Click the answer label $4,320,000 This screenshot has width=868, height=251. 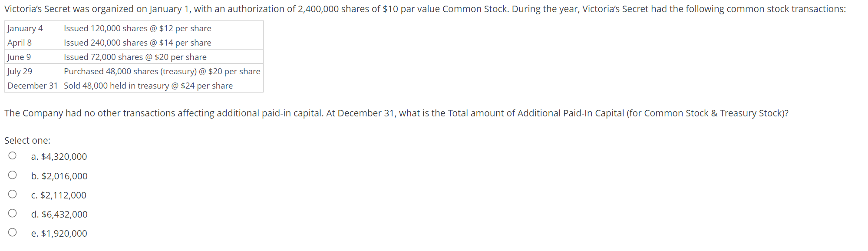pyautogui.click(x=59, y=156)
